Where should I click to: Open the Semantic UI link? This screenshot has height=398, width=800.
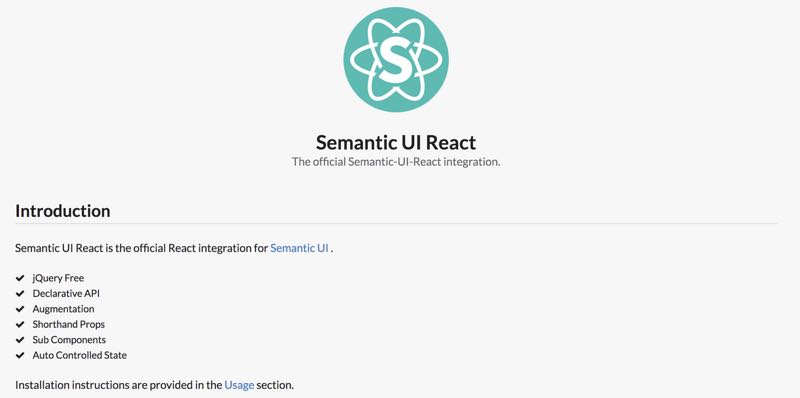click(299, 248)
